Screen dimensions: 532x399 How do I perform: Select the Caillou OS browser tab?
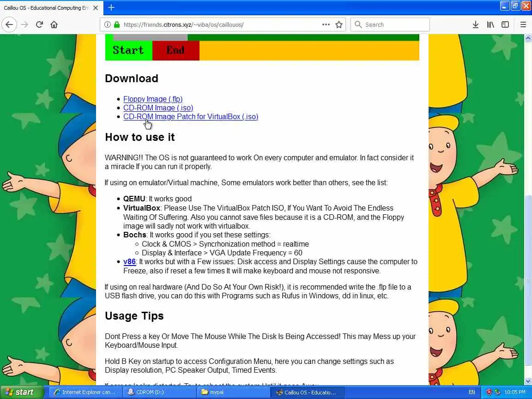tap(46, 7)
